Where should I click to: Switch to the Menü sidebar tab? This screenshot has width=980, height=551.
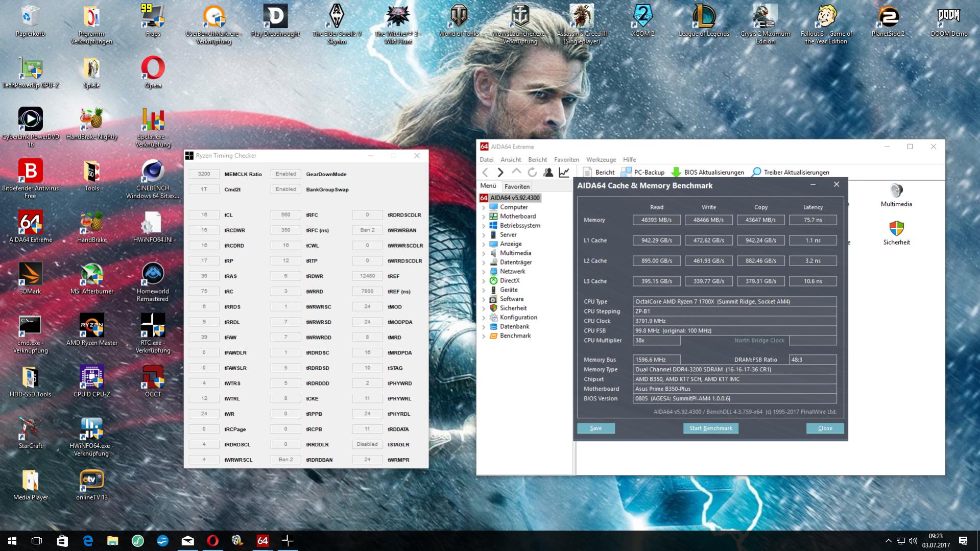[488, 186]
